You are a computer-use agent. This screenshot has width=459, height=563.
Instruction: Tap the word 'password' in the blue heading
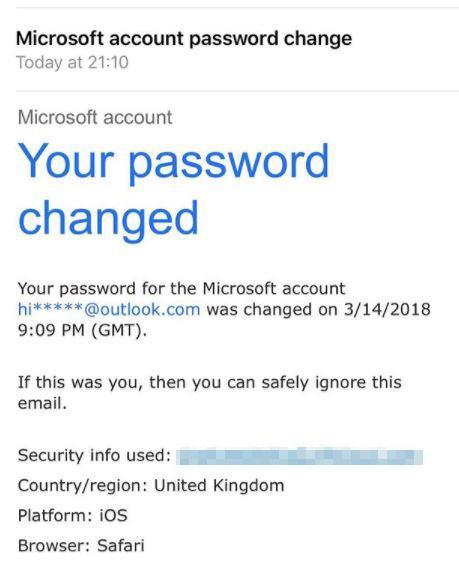(x=228, y=163)
